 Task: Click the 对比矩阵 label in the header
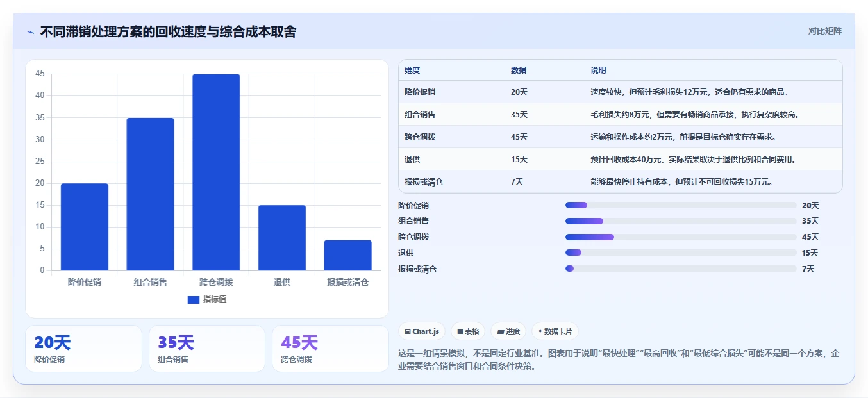825,31
